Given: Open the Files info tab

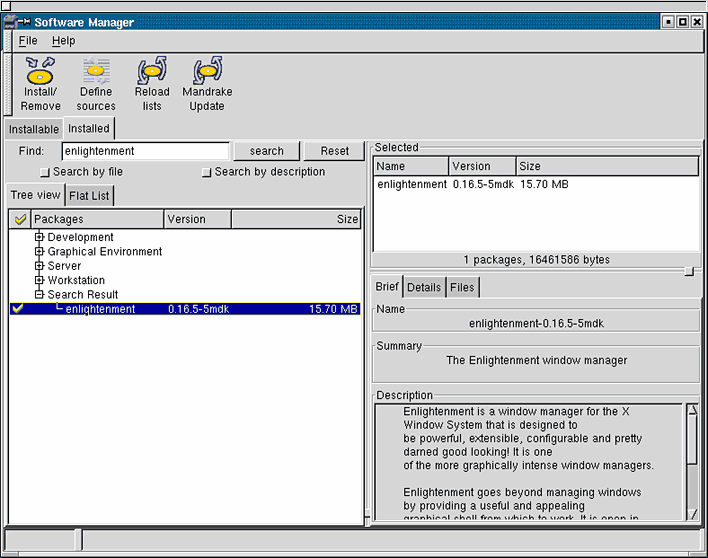Looking at the screenshot, I should tap(462, 287).
